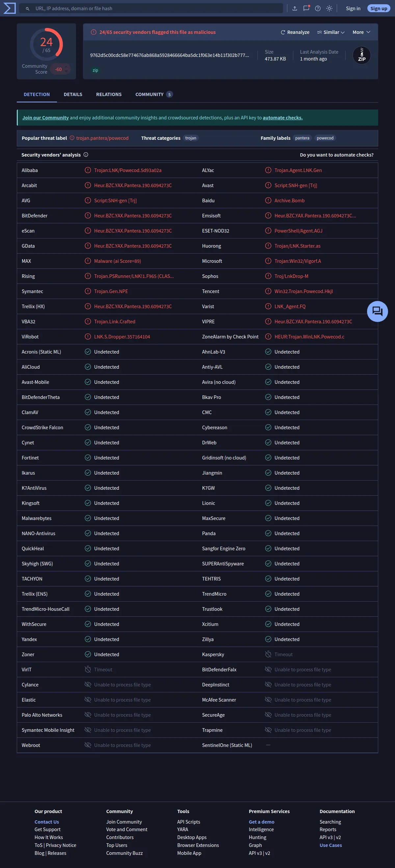Click the Sign up button
Viewport: 395px width, 868px height.
pyautogui.click(x=379, y=9)
